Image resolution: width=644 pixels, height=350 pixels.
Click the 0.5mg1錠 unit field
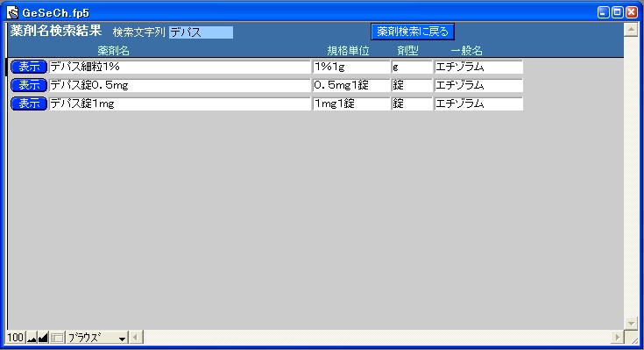coord(351,86)
